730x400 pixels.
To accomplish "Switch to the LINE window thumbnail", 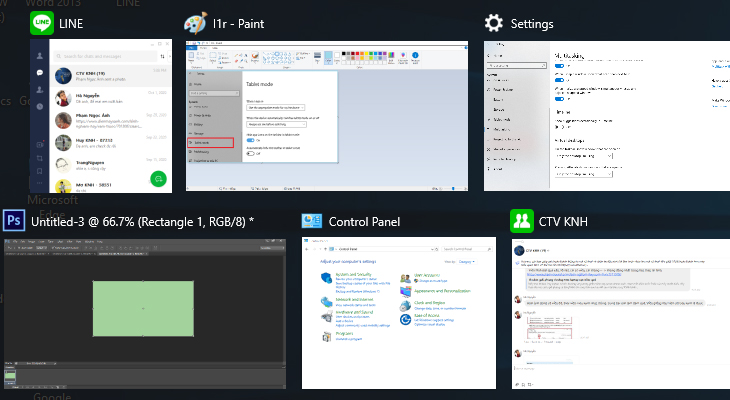I will point(101,116).
